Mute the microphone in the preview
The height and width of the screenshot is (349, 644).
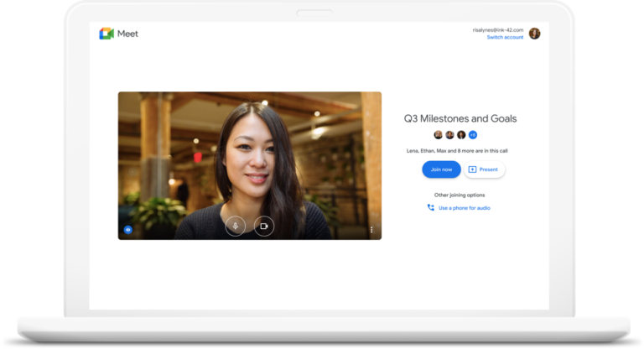tap(236, 226)
